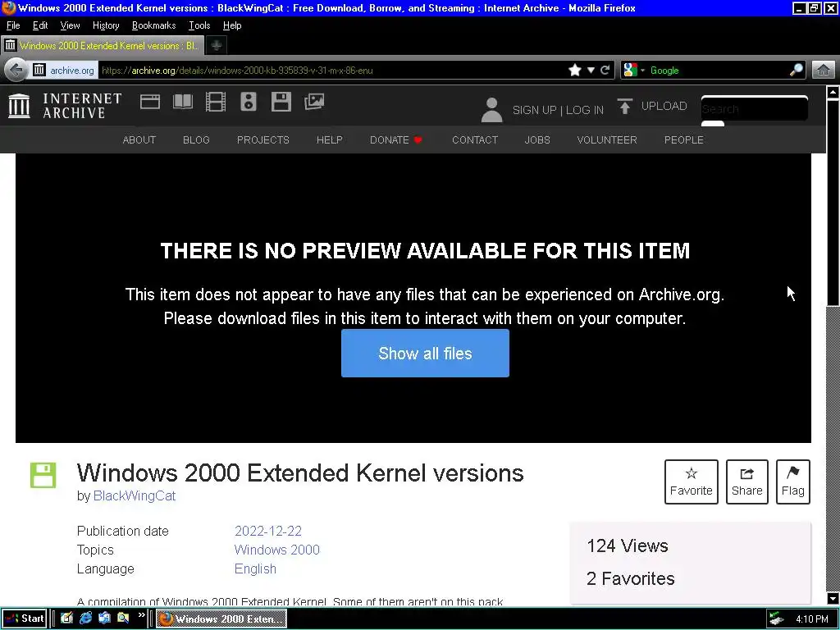Click the Show all files button

(x=425, y=353)
